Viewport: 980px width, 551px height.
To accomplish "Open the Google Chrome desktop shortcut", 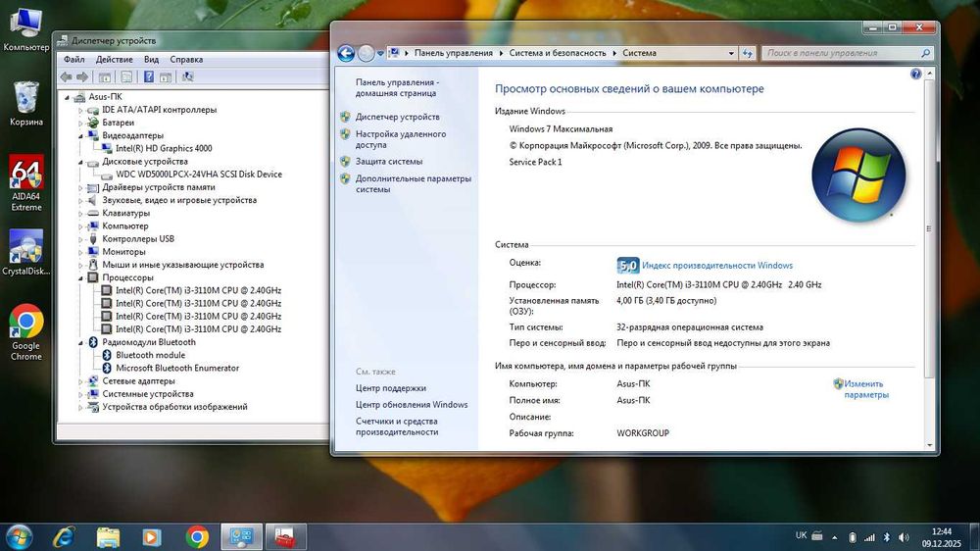I will coord(26,331).
